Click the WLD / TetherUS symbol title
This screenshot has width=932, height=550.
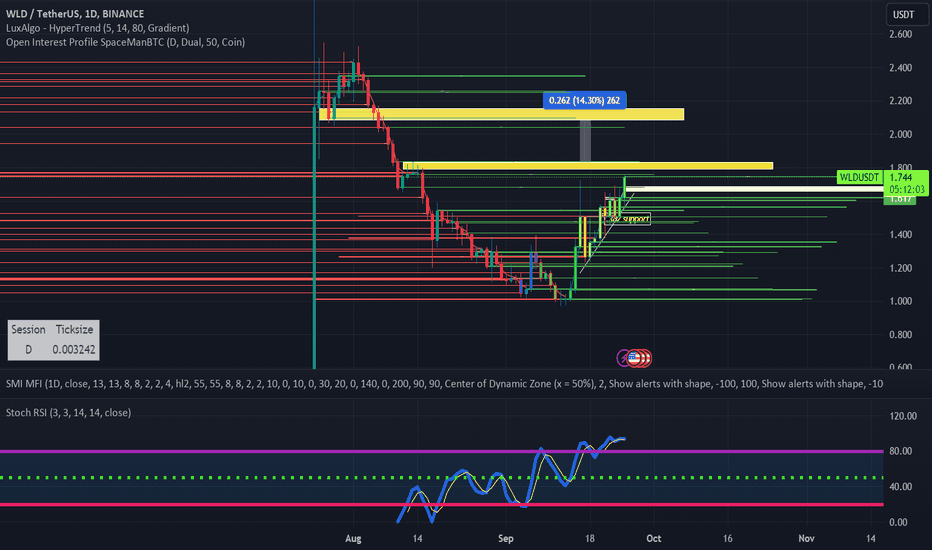[x=75, y=14]
